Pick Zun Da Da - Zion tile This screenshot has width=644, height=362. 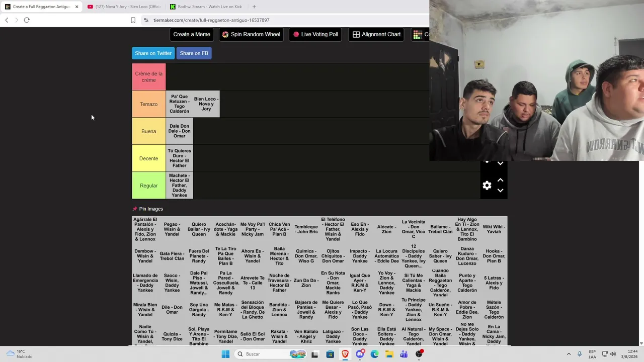point(306,283)
